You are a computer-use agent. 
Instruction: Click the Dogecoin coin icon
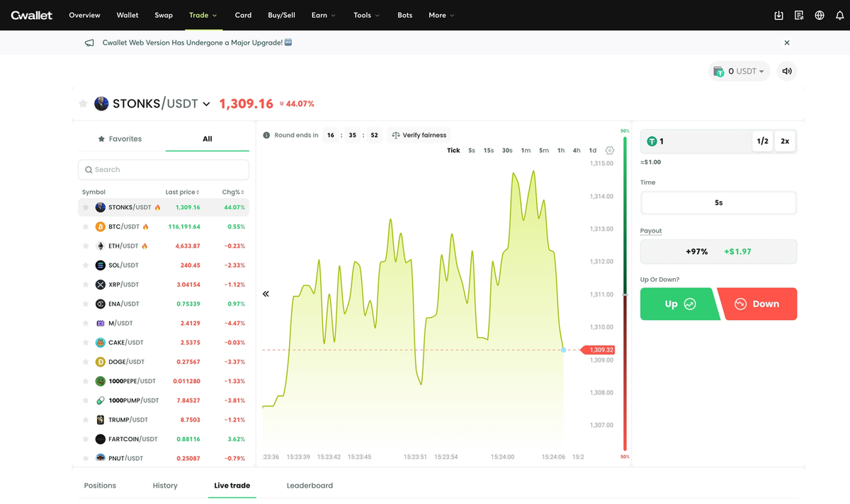click(101, 362)
